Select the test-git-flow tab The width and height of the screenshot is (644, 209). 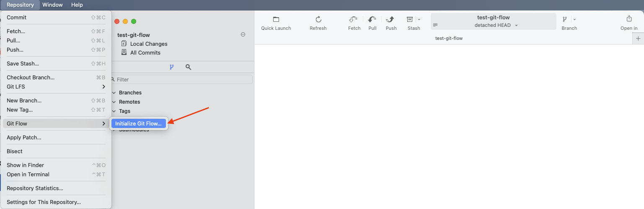[449, 38]
